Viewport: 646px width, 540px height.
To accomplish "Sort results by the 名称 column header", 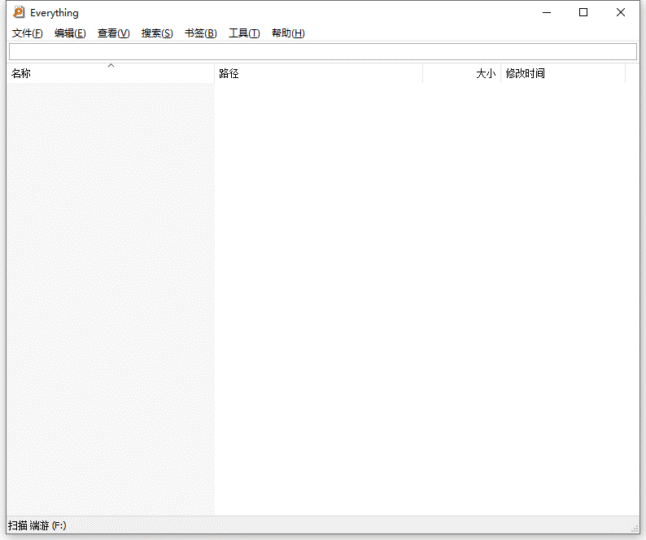I will pyautogui.click(x=60, y=74).
